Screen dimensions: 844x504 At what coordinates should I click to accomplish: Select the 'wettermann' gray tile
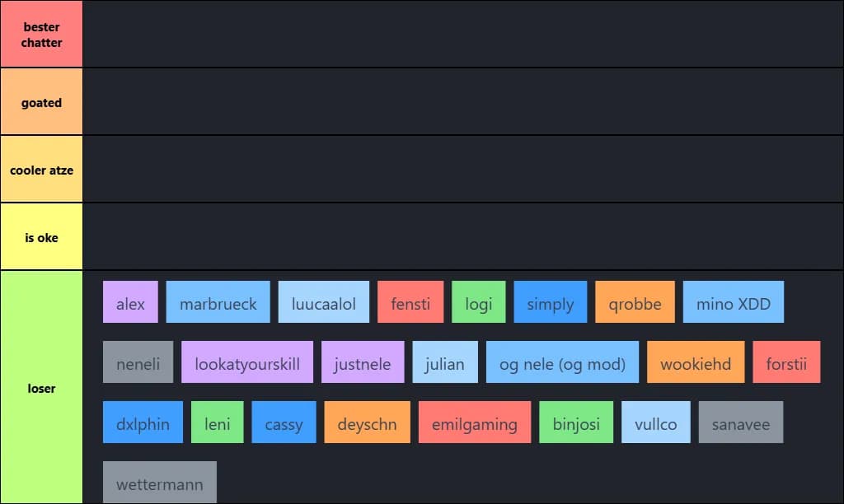(159, 483)
